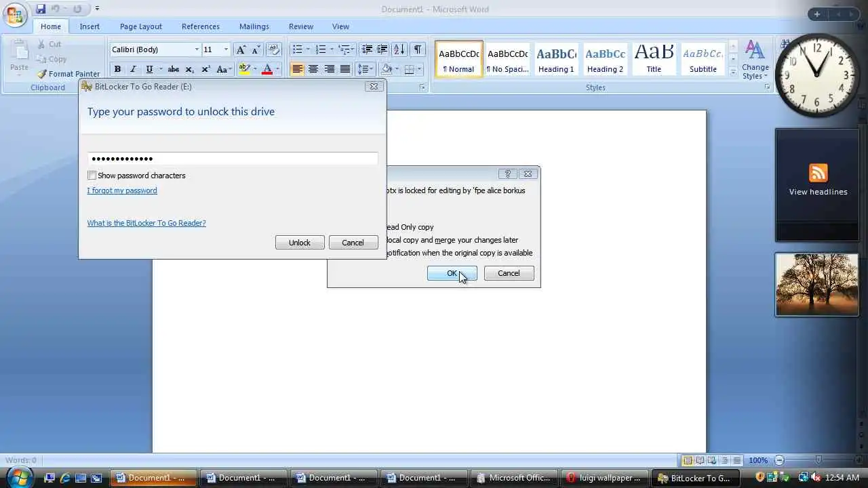Increase paragraph indent
The height and width of the screenshot is (488, 868).
click(x=382, y=49)
